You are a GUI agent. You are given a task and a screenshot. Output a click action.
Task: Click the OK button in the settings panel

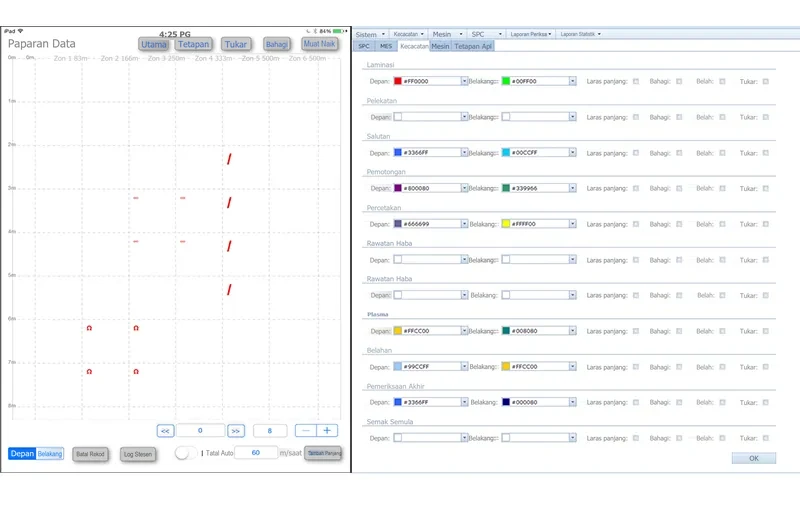[x=754, y=458]
